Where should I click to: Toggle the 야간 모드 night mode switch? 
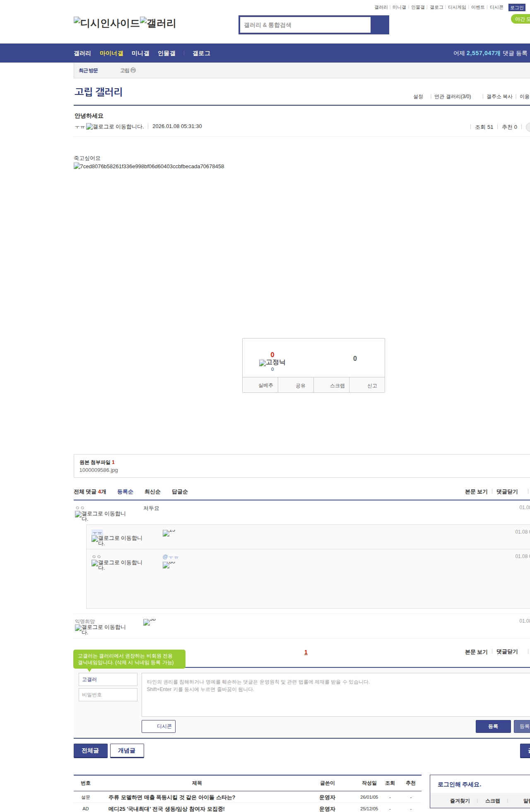pyautogui.click(x=521, y=19)
